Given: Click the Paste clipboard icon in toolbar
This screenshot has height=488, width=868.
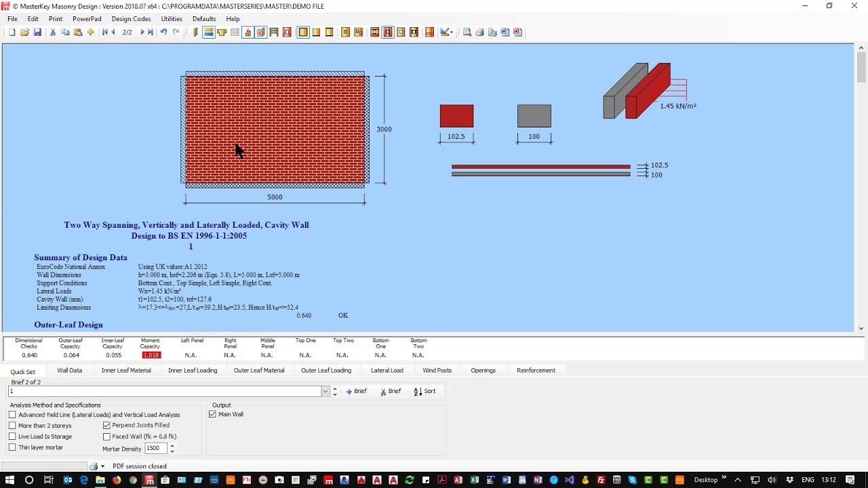Looking at the screenshot, I should (78, 32).
